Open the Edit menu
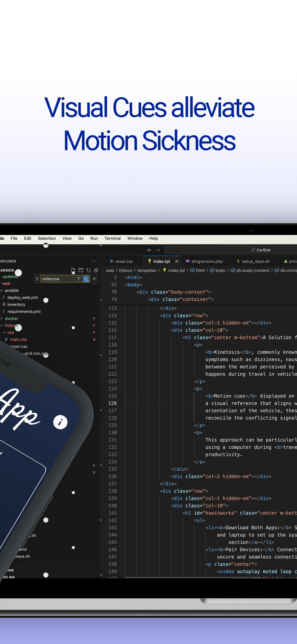The image size is (297, 644). (x=27, y=238)
